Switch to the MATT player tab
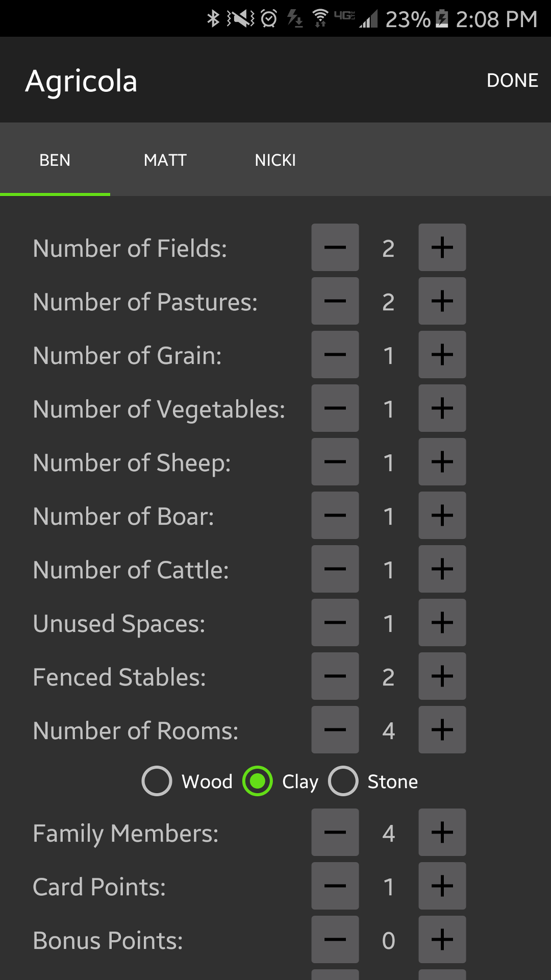 point(165,160)
